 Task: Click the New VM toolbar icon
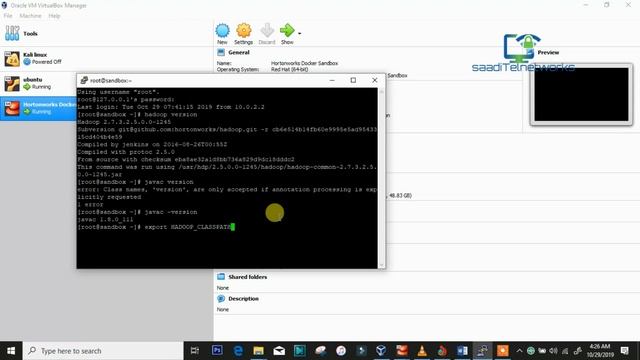[x=222, y=31]
